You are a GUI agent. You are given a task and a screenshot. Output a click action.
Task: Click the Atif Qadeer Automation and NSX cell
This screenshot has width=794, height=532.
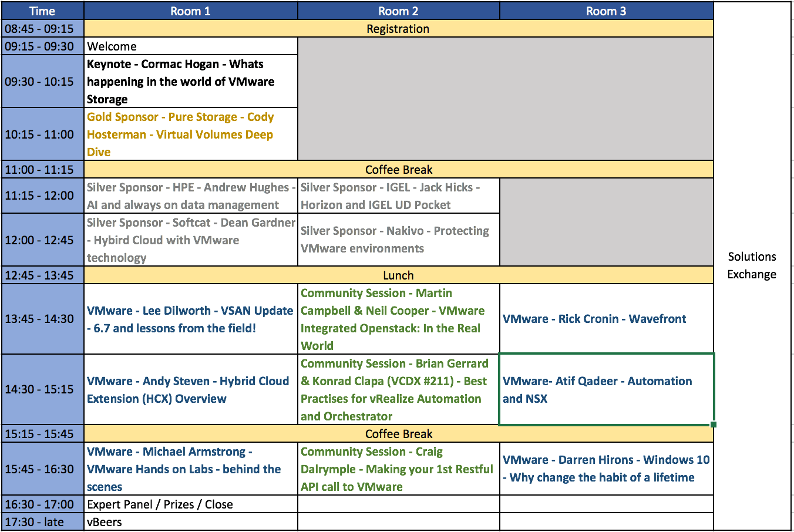tap(607, 390)
